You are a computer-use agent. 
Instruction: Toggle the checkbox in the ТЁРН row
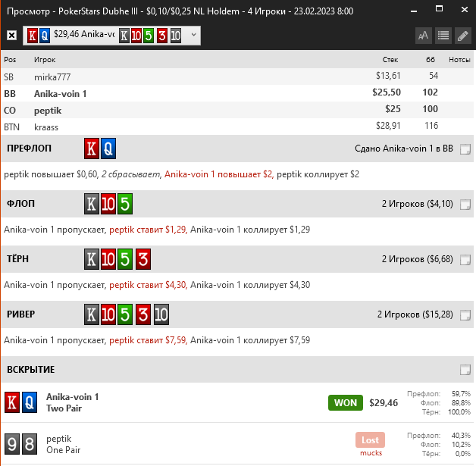click(465, 260)
